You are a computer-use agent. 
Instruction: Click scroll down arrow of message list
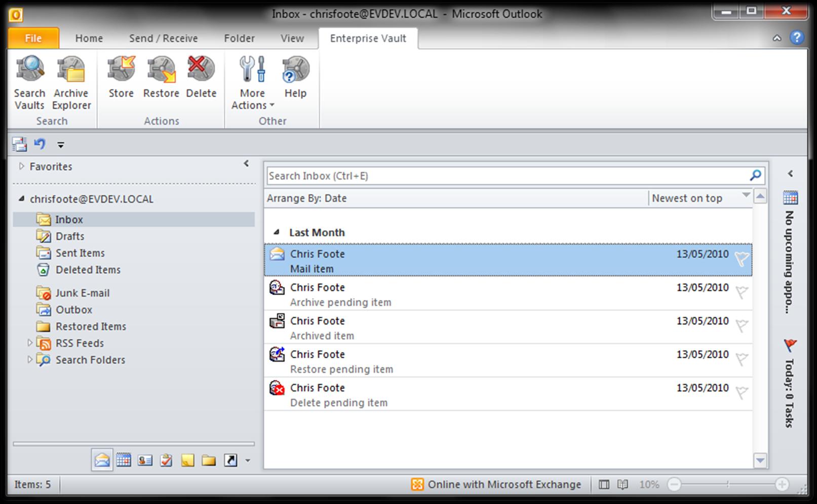[x=760, y=460]
